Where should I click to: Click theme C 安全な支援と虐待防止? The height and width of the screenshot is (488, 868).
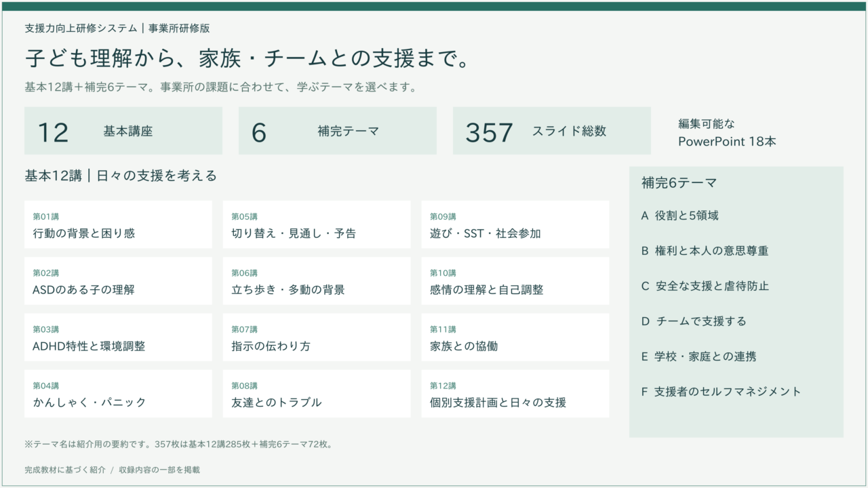click(x=705, y=286)
